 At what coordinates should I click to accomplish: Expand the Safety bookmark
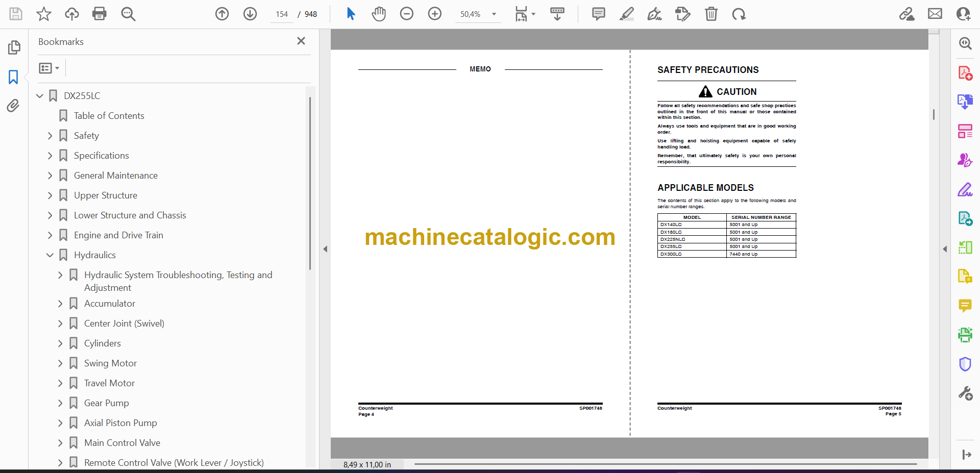[50, 136]
